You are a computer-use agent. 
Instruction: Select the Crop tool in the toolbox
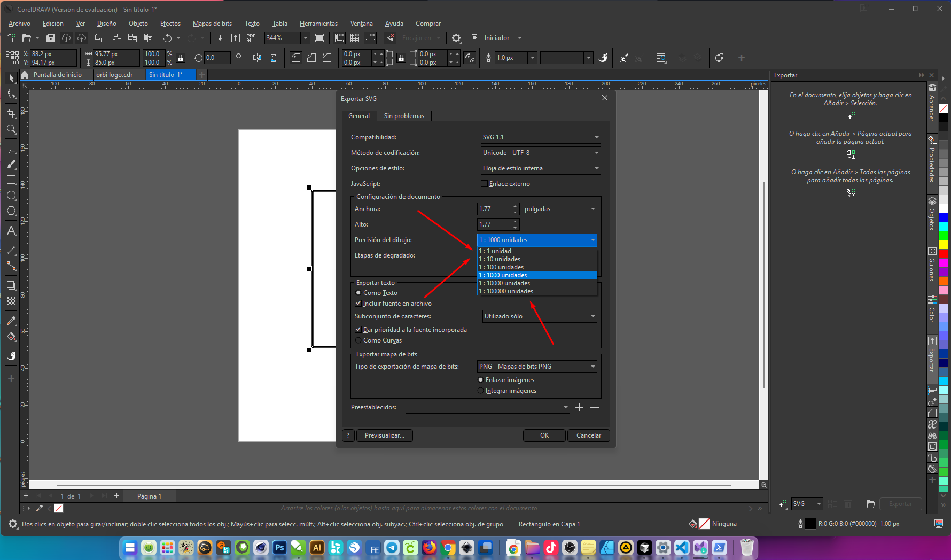[x=11, y=113]
